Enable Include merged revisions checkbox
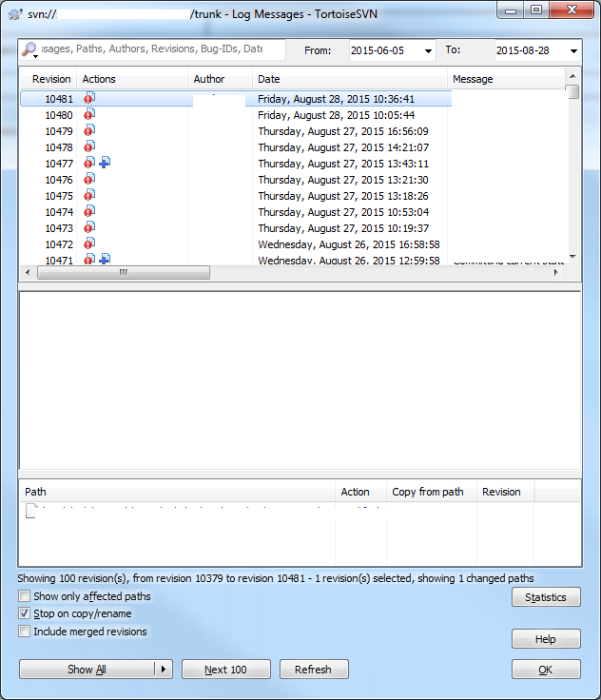The image size is (601, 700). [x=24, y=632]
